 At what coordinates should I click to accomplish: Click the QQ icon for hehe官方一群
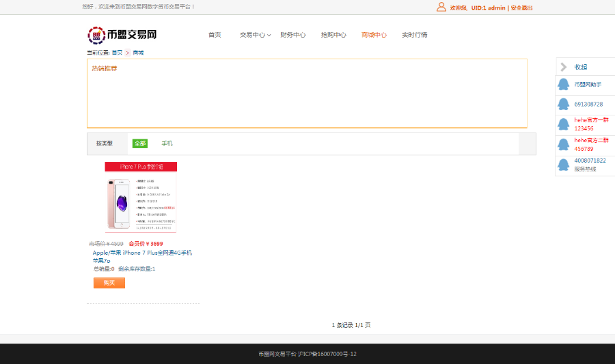(564, 124)
